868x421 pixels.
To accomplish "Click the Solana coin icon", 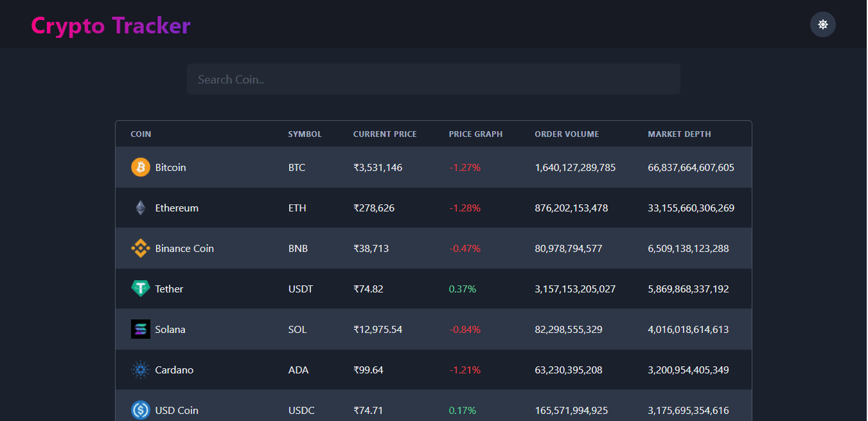I will point(141,329).
